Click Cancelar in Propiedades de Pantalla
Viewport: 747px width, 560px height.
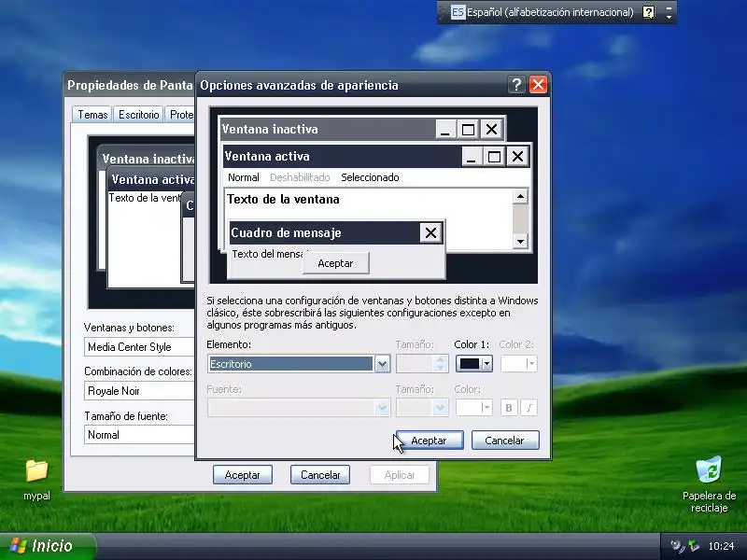pyautogui.click(x=320, y=475)
